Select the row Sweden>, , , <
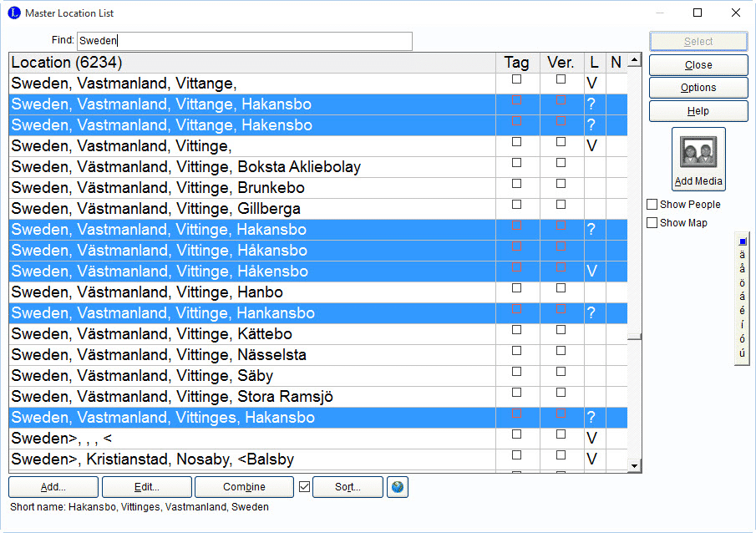The image size is (756, 533). (318, 438)
